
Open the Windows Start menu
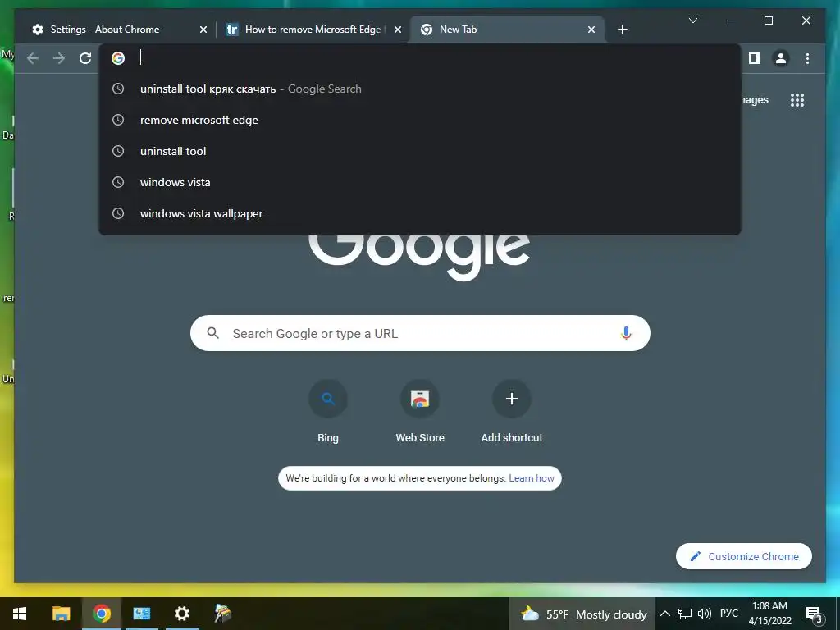pyautogui.click(x=20, y=614)
